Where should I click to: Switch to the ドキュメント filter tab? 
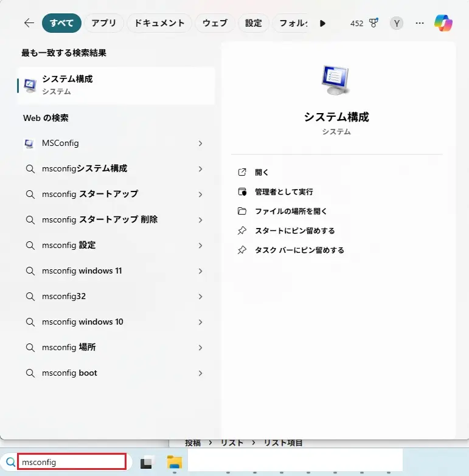click(x=159, y=23)
